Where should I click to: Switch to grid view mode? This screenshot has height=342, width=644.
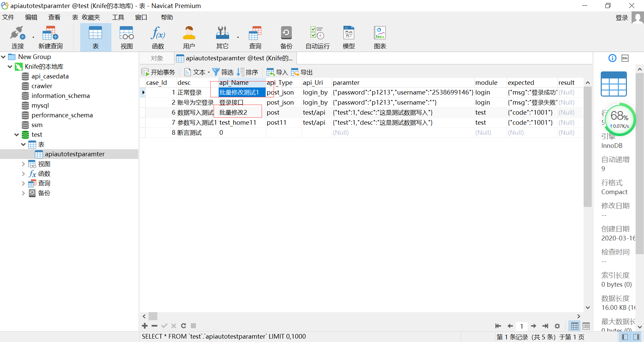tap(575, 326)
